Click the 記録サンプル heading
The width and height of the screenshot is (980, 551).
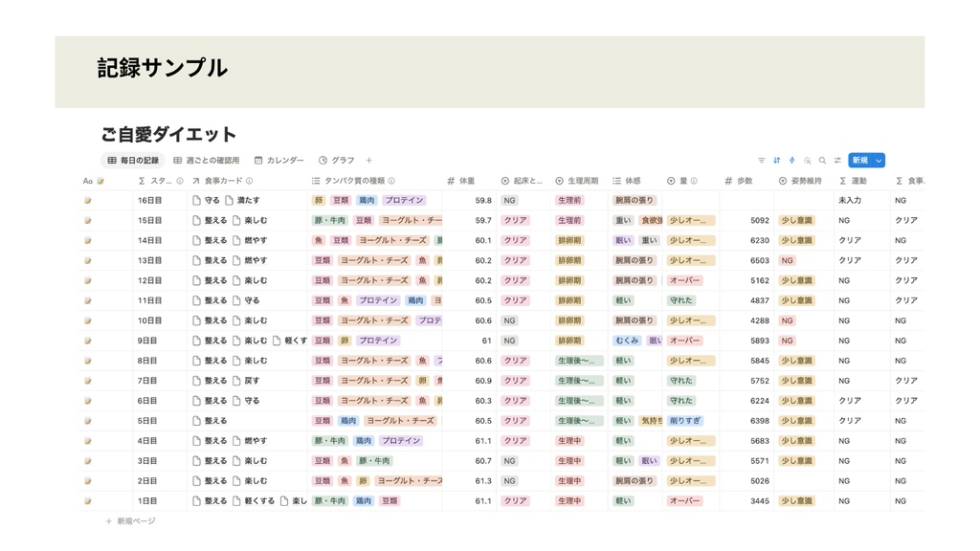[x=163, y=68]
